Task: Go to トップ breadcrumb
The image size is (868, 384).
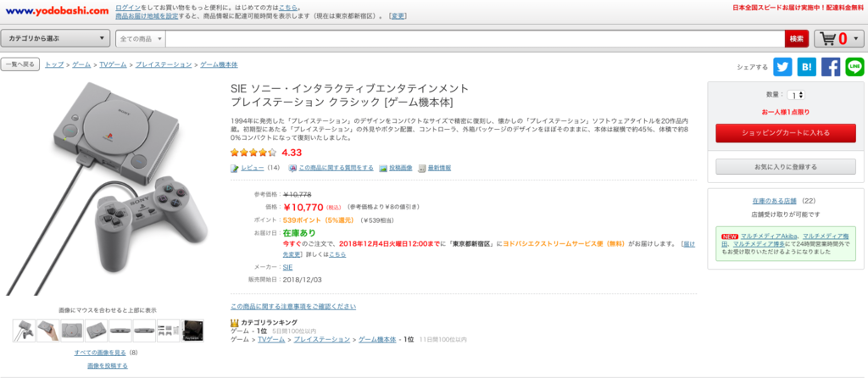Action: 54,64
